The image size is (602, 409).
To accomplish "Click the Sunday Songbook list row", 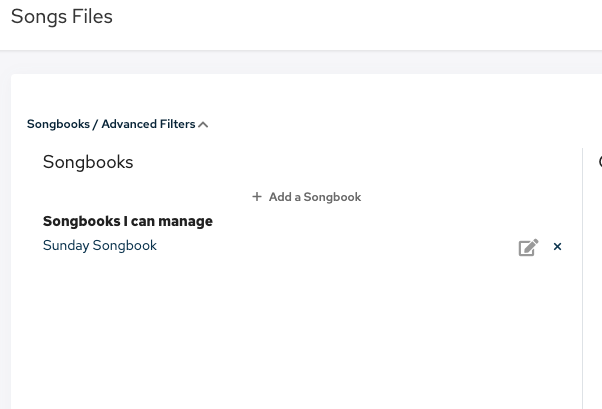I will click(x=300, y=246).
